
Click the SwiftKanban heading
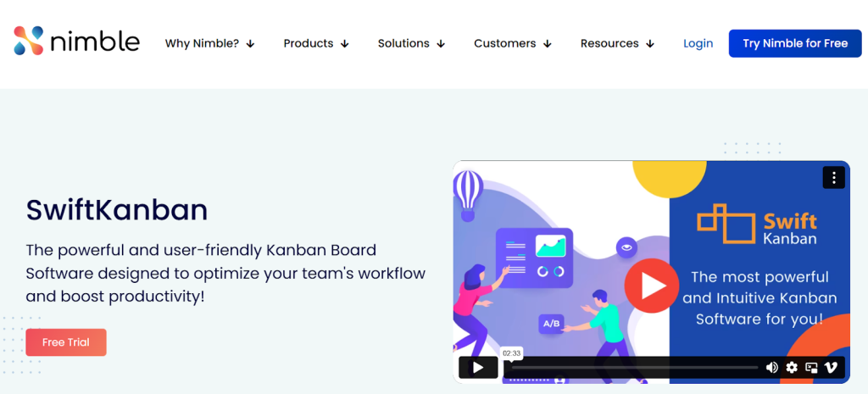pyautogui.click(x=117, y=210)
